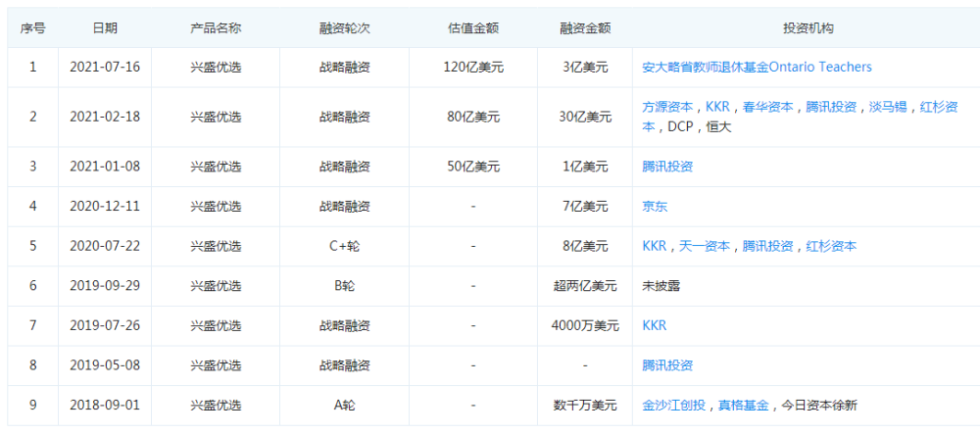The image size is (980, 434).
Task: Open the 京东 investor link
Action: (x=655, y=207)
